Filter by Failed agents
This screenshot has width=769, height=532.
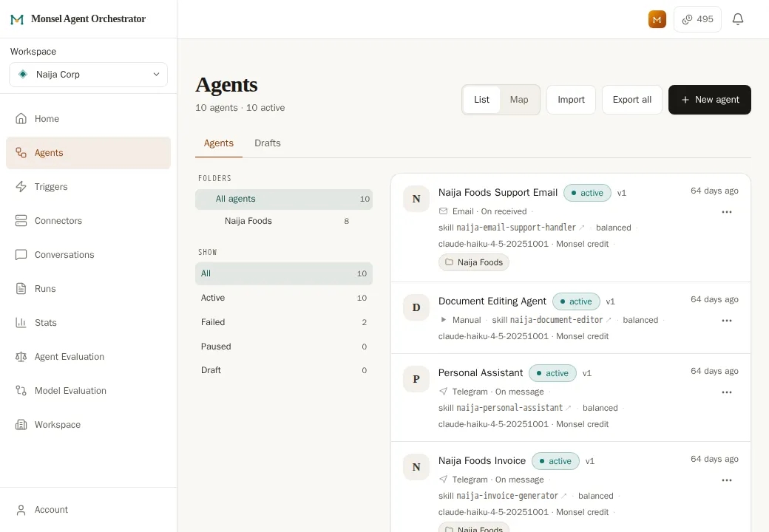283,322
